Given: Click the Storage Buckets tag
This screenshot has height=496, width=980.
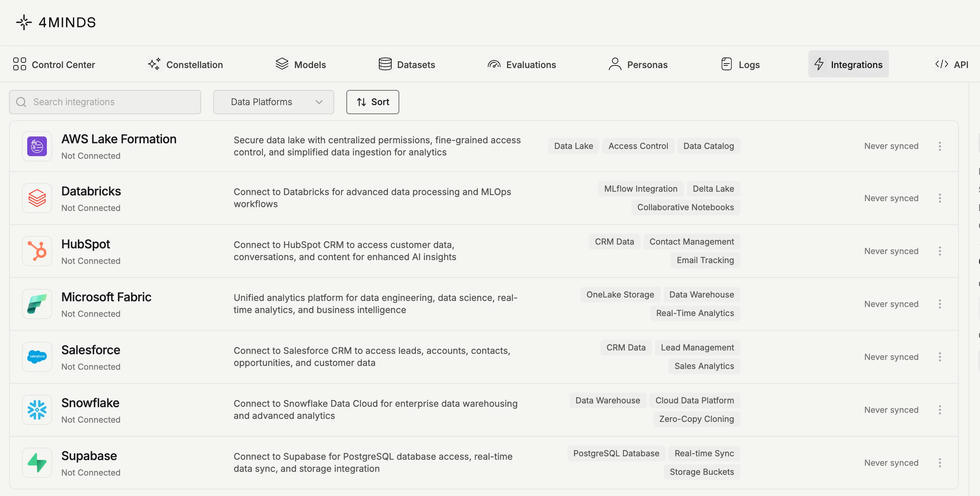Looking at the screenshot, I should click(x=702, y=472).
